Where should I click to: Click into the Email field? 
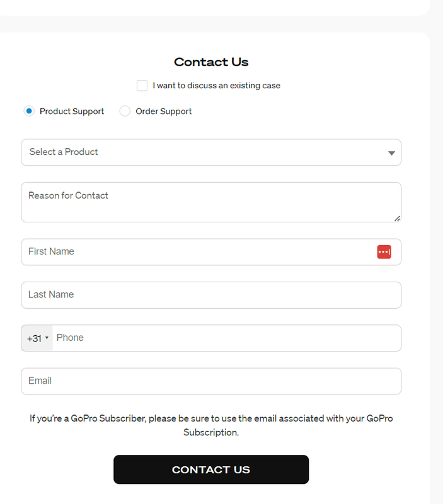pos(211,381)
